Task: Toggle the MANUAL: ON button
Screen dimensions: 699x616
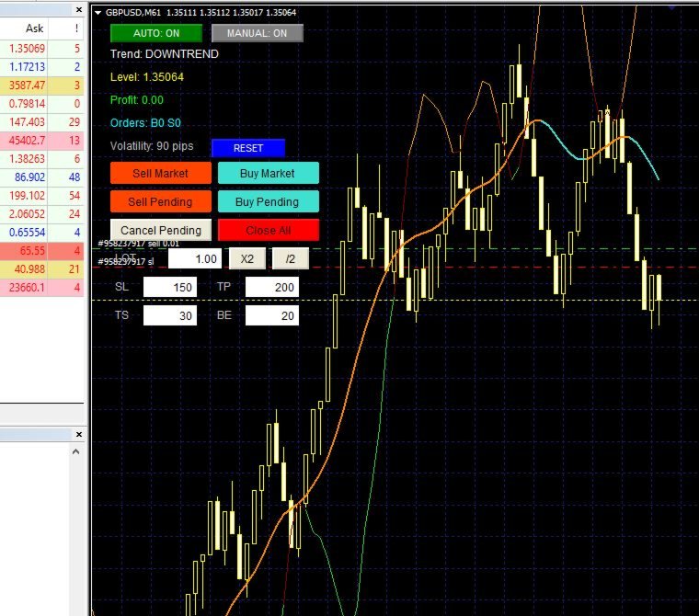Action: 258,33
